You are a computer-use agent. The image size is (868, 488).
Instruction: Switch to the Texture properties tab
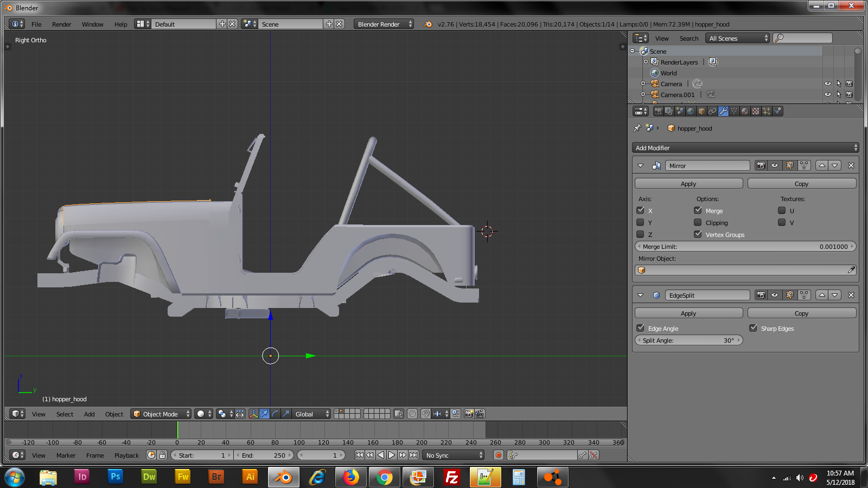tap(756, 111)
